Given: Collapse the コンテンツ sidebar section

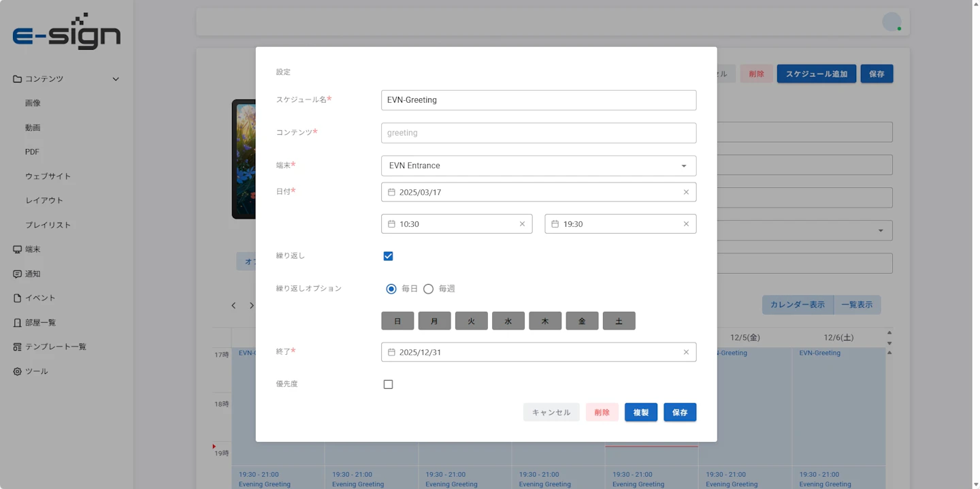Looking at the screenshot, I should (x=115, y=79).
